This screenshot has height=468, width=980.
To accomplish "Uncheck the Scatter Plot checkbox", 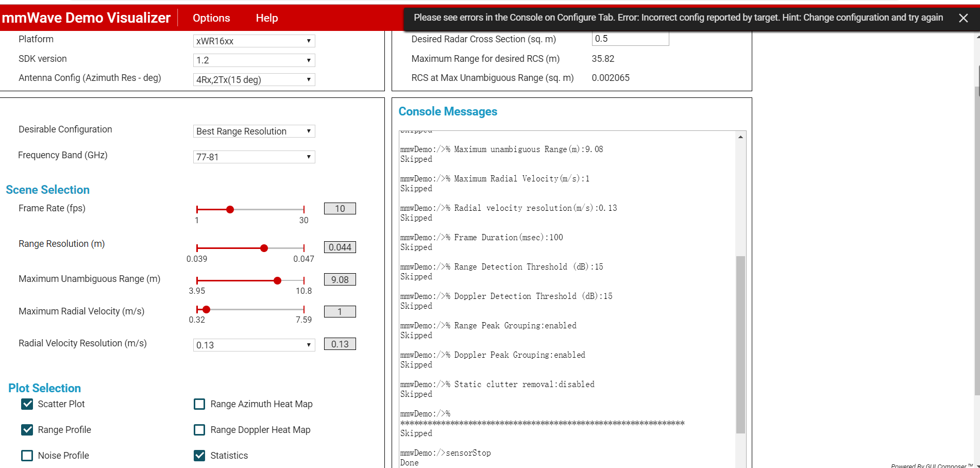I will pyautogui.click(x=27, y=404).
